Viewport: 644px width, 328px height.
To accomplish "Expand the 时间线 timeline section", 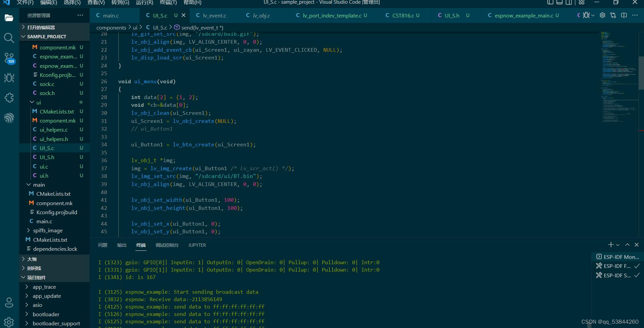I will pos(54,268).
